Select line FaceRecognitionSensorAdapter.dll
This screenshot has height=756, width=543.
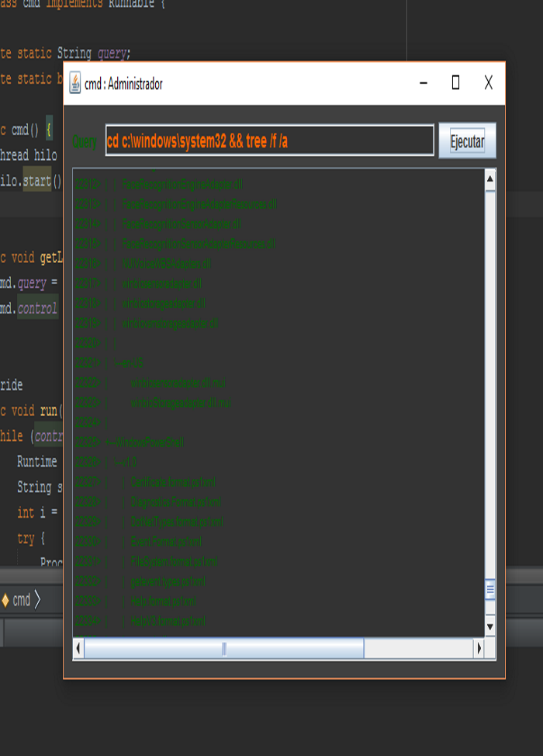click(182, 224)
